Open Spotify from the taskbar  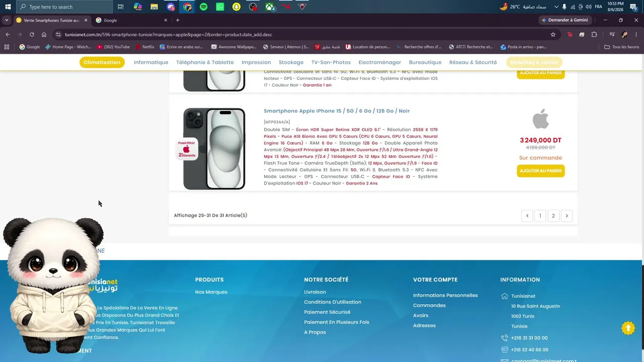click(x=203, y=7)
